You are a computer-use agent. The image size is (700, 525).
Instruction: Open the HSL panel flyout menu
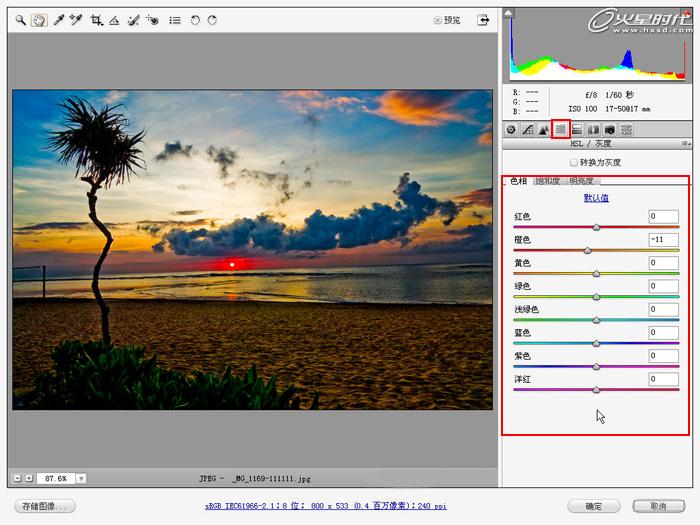point(686,144)
